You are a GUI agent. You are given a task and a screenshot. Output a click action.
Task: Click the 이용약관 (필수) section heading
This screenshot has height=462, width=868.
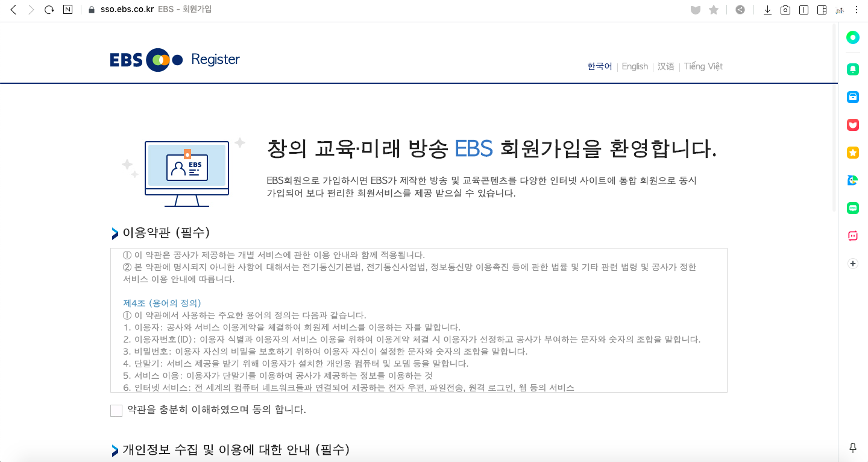click(x=166, y=232)
